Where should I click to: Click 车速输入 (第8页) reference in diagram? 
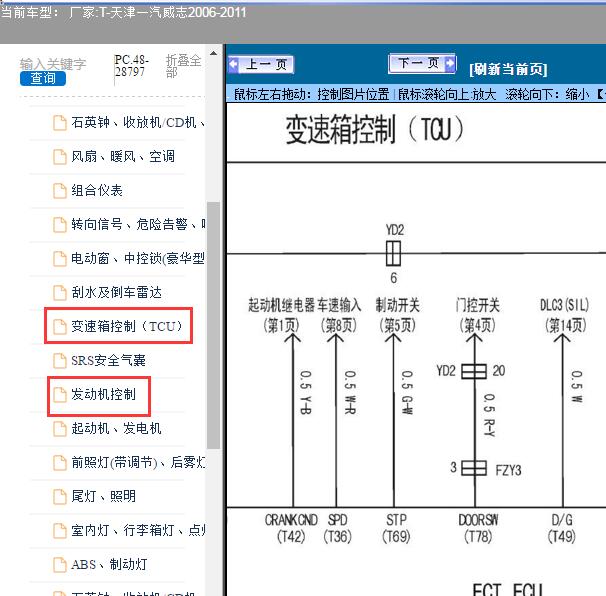point(339,315)
